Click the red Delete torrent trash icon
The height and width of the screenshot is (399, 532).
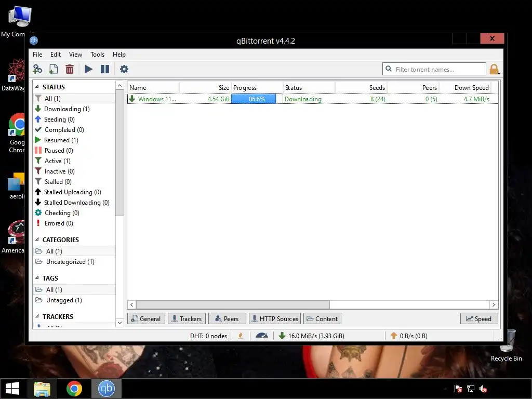click(x=70, y=69)
